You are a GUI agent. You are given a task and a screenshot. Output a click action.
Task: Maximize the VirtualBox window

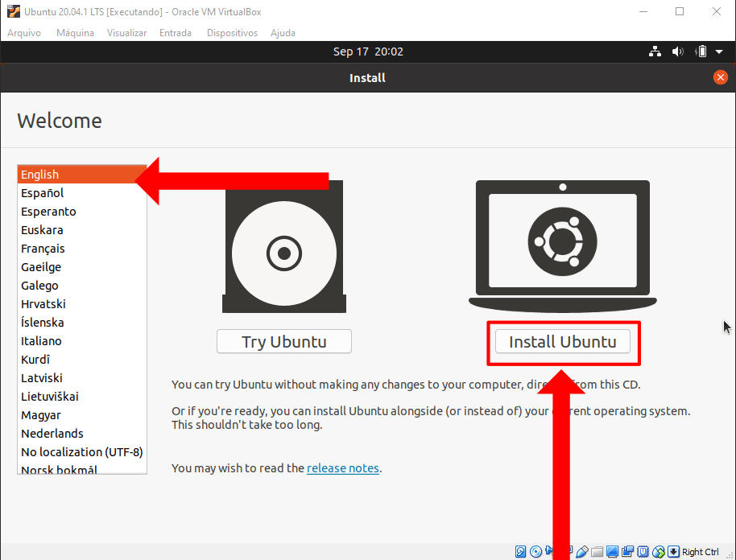(x=679, y=12)
